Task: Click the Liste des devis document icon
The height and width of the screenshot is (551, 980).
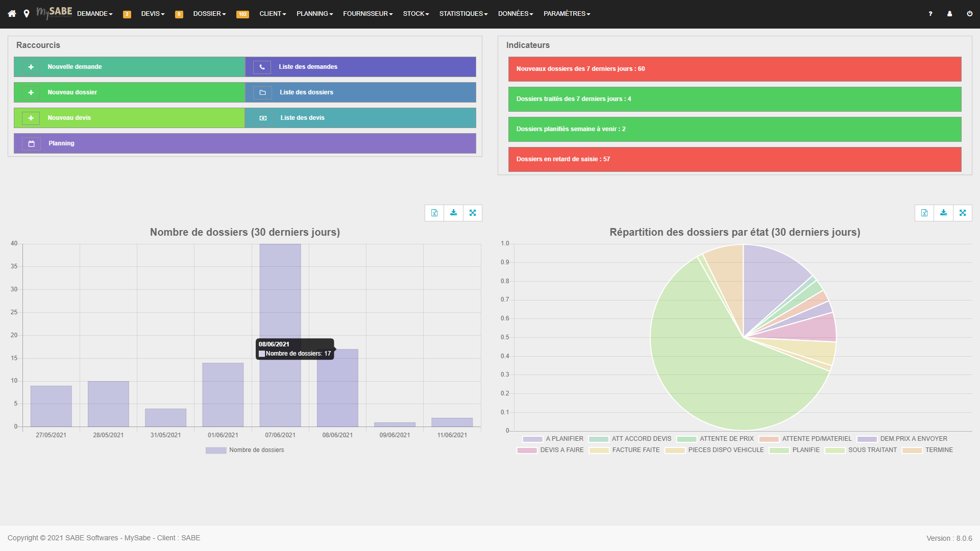Action: 263,118
